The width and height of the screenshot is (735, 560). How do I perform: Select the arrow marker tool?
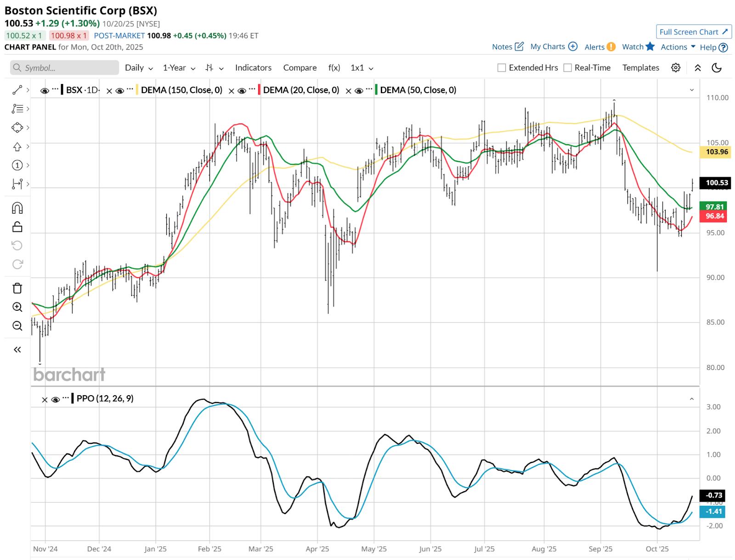(x=17, y=146)
